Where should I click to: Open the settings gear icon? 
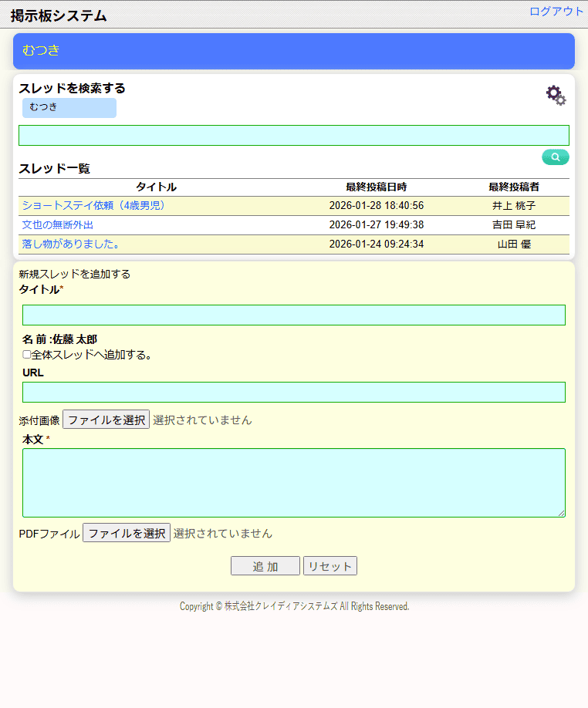click(556, 95)
